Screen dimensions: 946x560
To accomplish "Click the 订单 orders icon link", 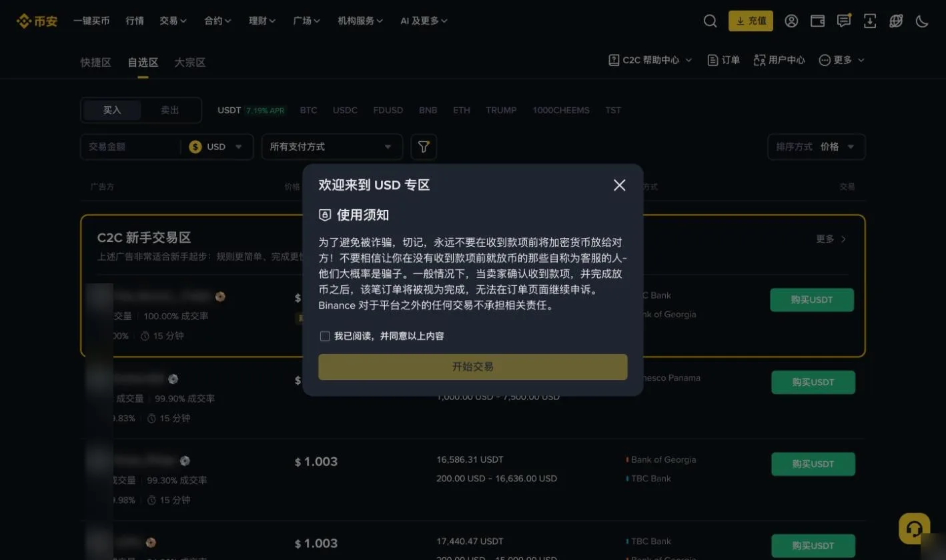I will pyautogui.click(x=724, y=60).
